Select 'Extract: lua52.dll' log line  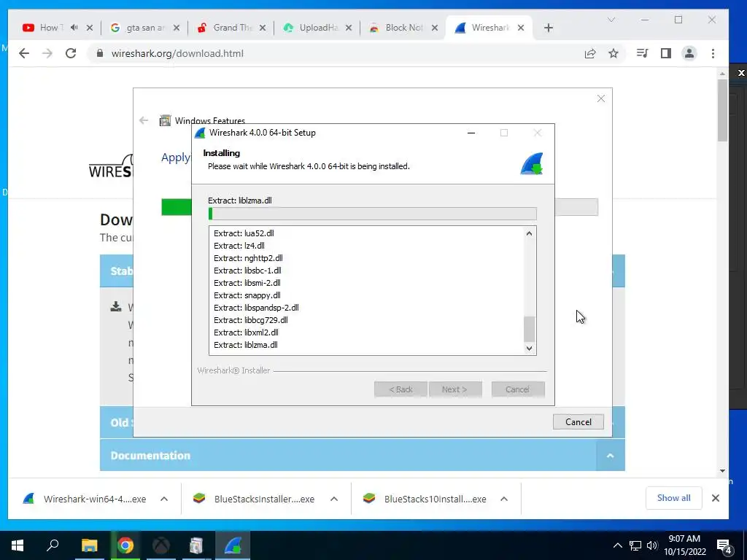tap(244, 233)
